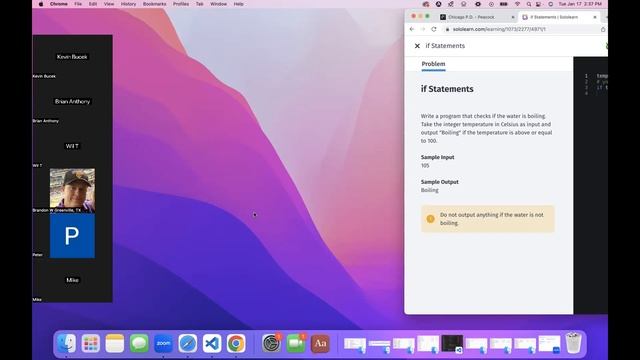Select Mike participant tile
Viewport: 640px width, 360px height.
[72, 280]
